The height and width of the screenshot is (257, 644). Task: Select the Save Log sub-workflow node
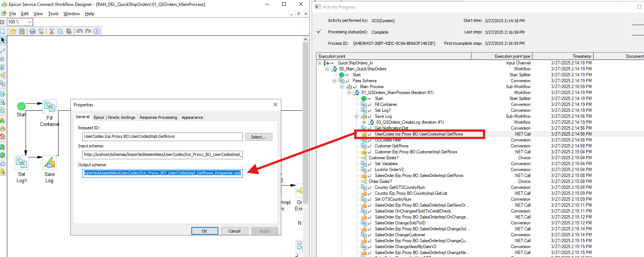coord(50,163)
